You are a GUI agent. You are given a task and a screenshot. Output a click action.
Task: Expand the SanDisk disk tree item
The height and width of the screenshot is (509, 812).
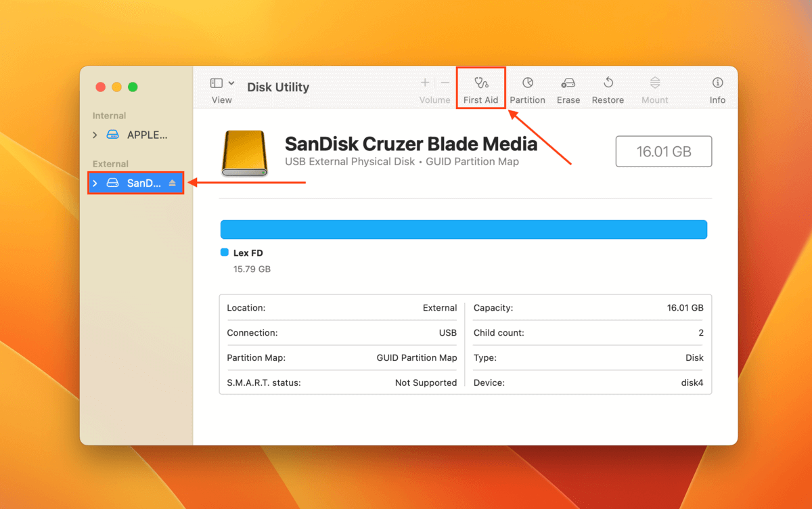pyautogui.click(x=95, y=183)
